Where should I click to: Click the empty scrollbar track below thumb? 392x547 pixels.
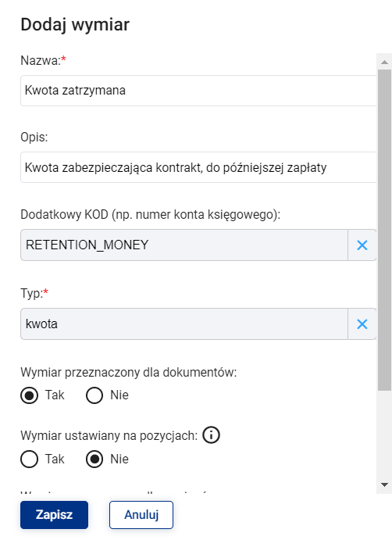click(384, 434)
